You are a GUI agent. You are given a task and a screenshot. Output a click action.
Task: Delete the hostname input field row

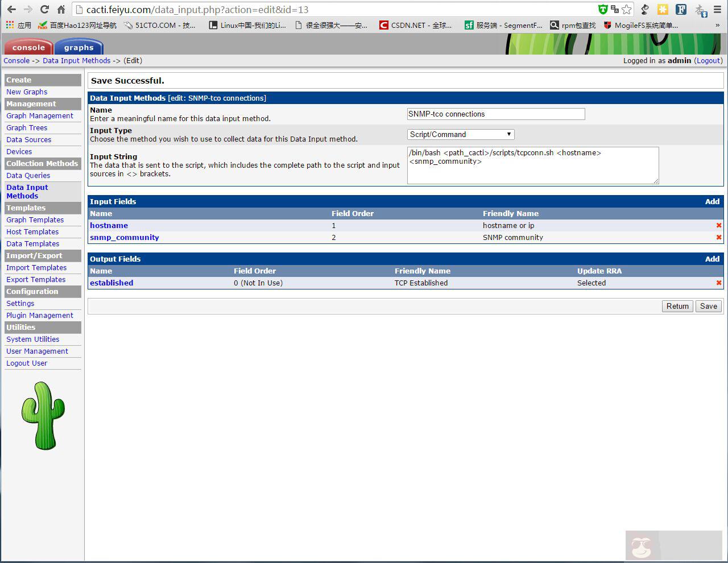[719, 226]
